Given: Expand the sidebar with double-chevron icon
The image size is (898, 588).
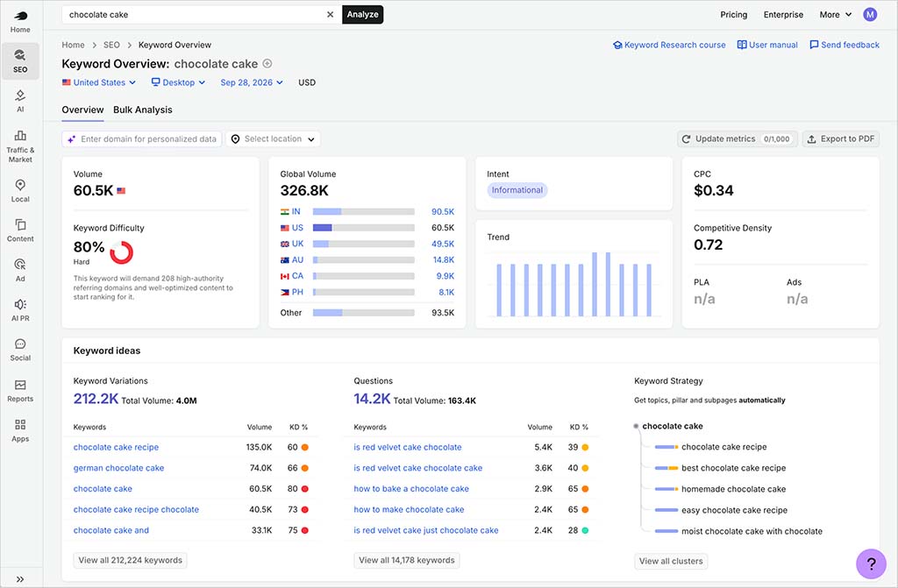Looking at the screenshot, I should [20, 579].
